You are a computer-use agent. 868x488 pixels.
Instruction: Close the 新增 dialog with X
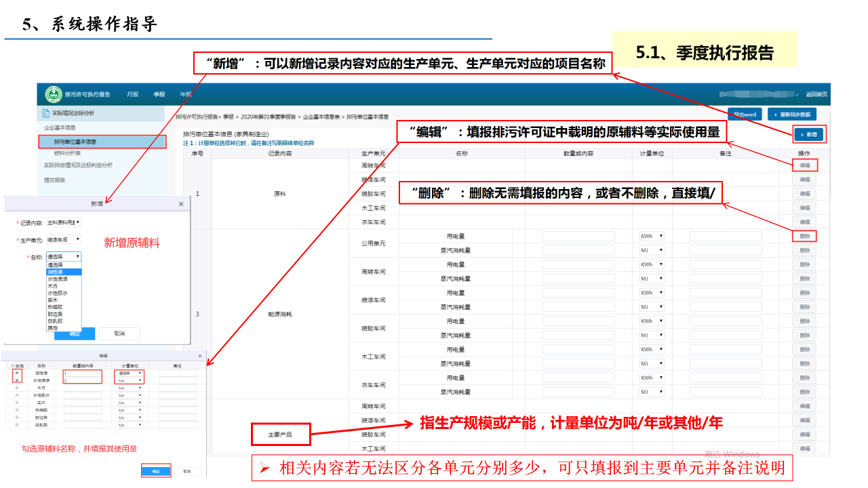(x=181, y=203)
